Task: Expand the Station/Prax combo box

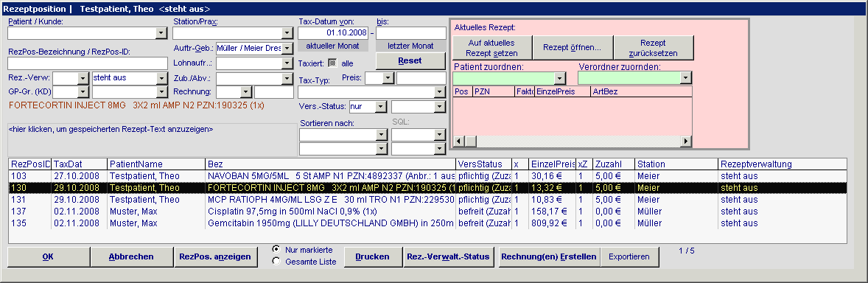Action: point(287,33)
